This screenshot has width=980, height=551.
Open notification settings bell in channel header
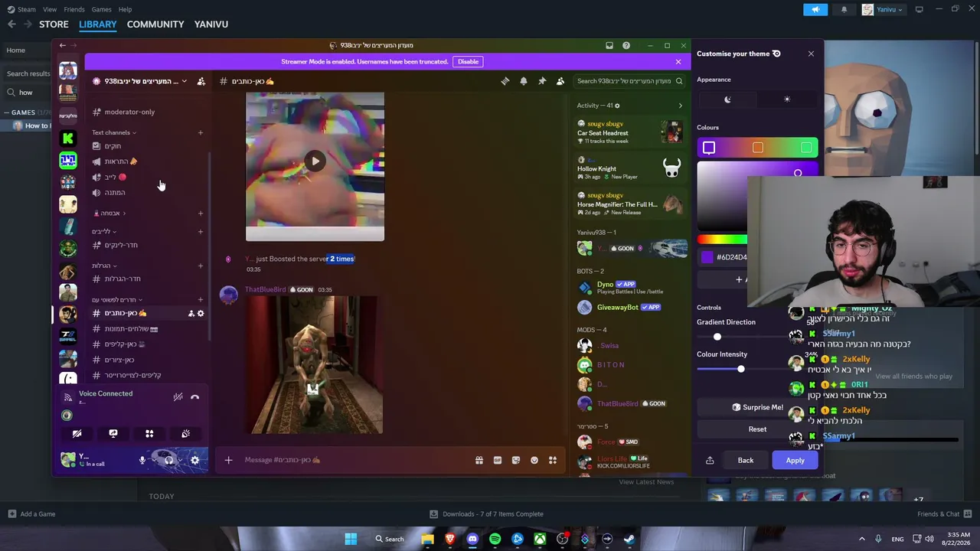(524, 81)
